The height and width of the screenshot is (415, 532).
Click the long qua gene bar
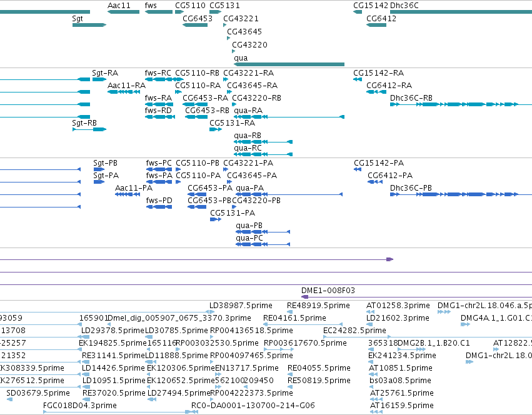(x=289, y=64)
